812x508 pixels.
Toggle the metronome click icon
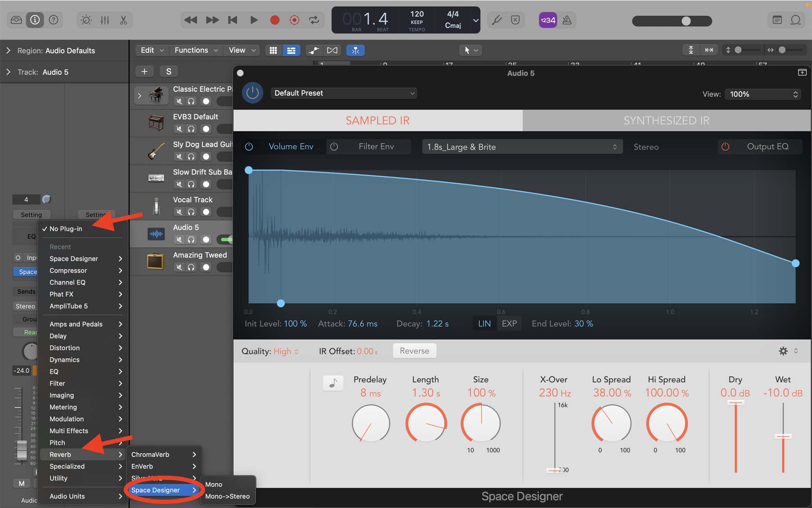567,20
